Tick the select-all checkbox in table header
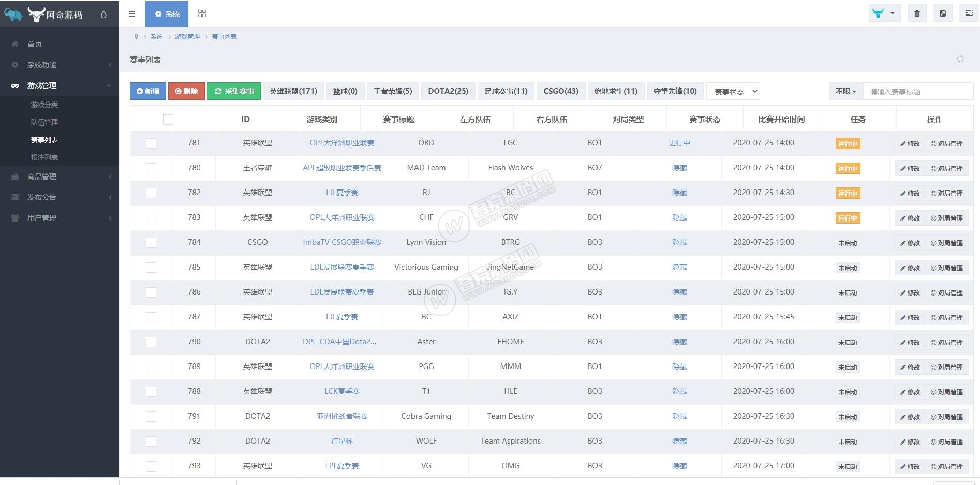Image resolution: width=980 pixels, height=485 pixels. 168,120
